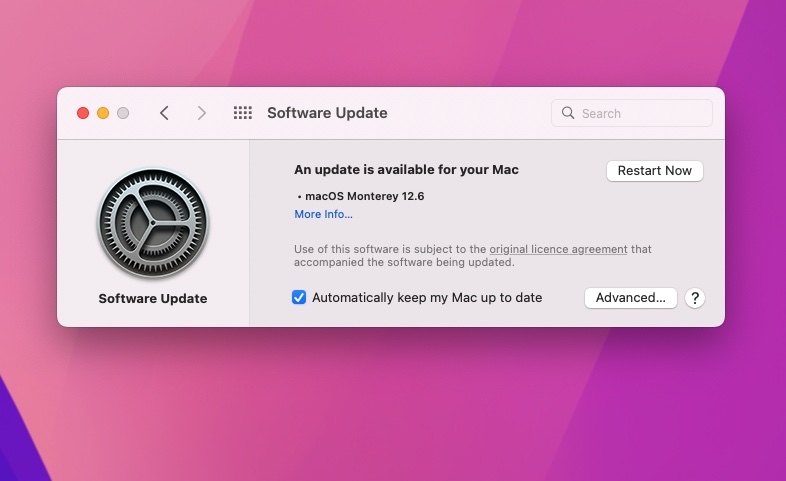Open the More Info... link

click(323, 214)
